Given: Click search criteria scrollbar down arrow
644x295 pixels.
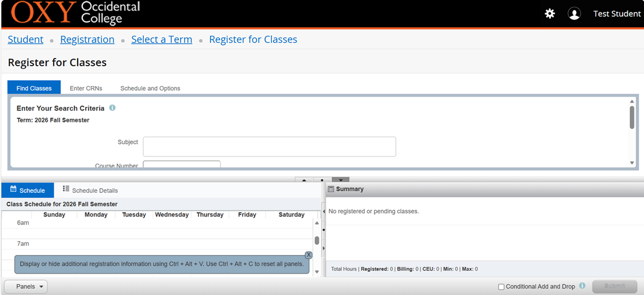Looking at the screenshot, I should click(x=632, y=163).
